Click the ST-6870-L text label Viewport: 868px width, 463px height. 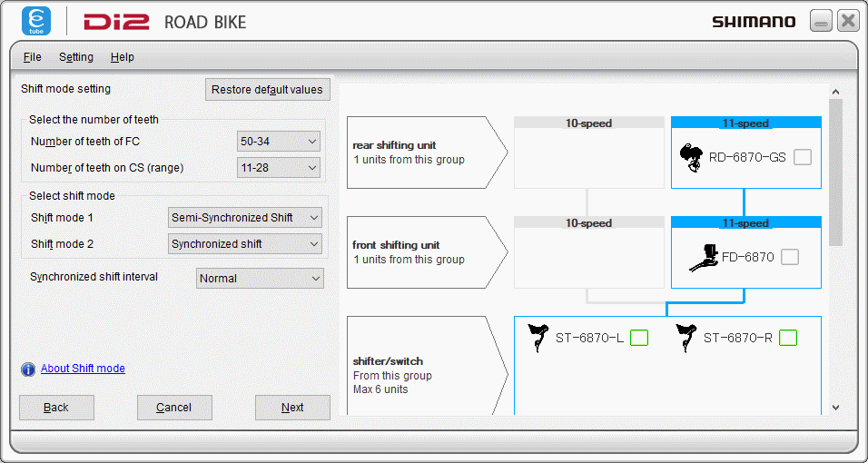[589, 339]
